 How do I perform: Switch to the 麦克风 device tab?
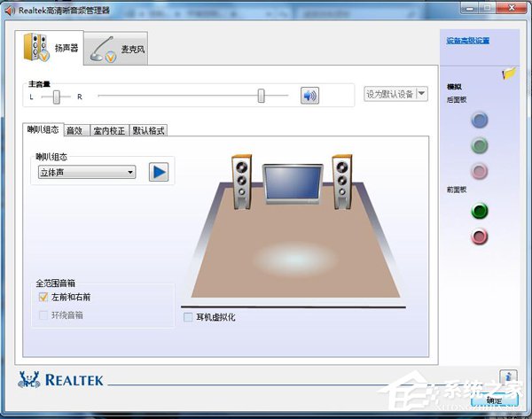[116, 49]
